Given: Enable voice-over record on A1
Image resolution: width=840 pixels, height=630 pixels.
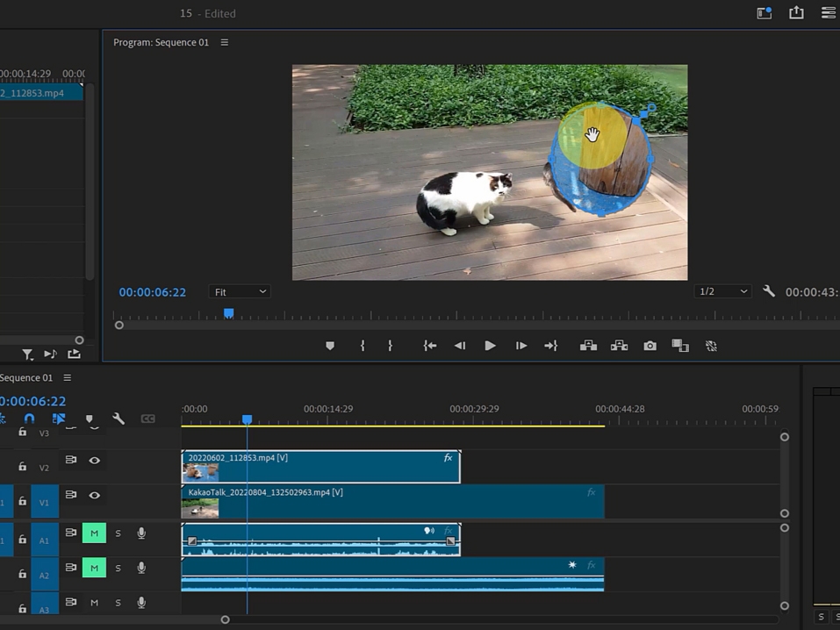Looking at the screenshot, I should [x=141, y=533].
